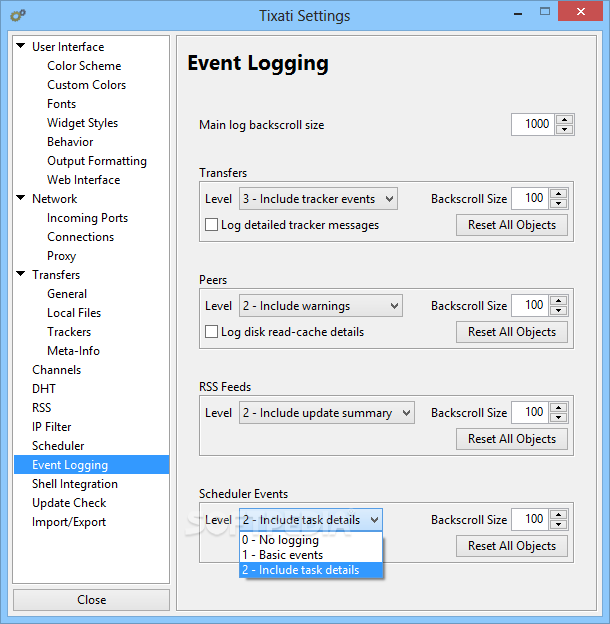Image resolution: width=610 pixels, height=624 pixels.
Task: Open the Peers logging Level dropdown
Action: click(x=321, y=306)
